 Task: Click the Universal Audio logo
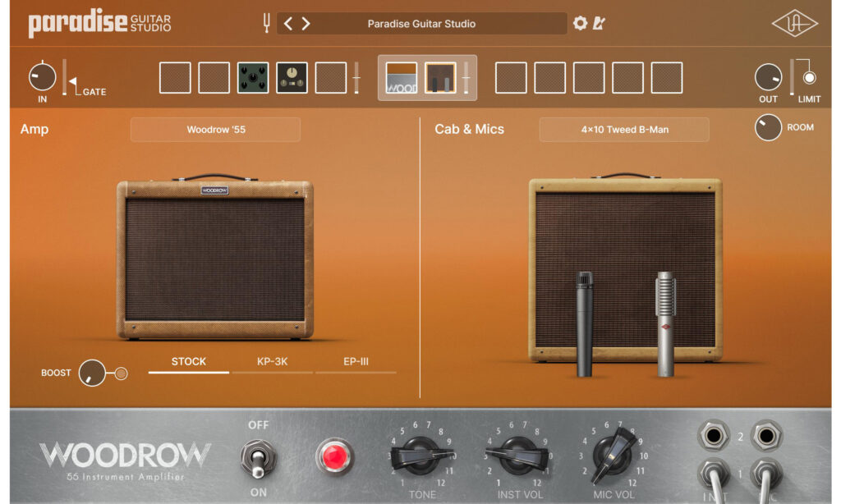(x=794, y=24)
